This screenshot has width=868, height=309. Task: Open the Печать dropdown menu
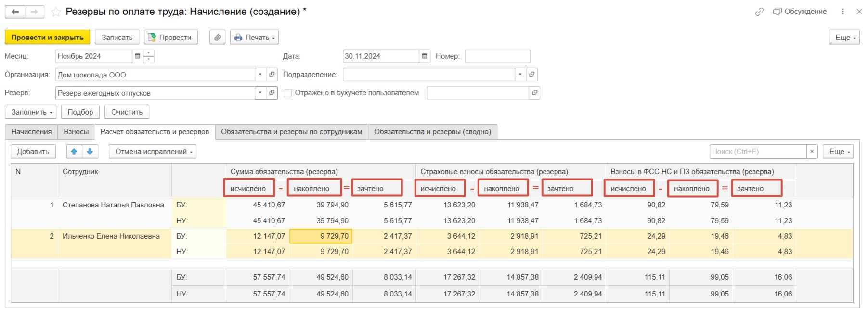254,37
